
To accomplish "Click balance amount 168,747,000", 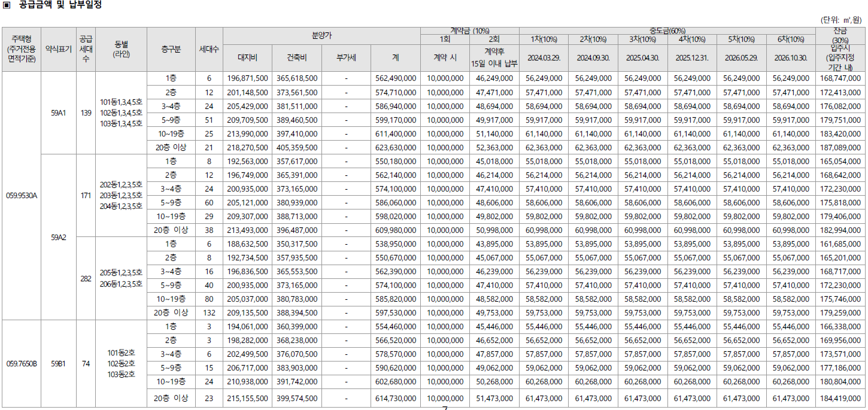I will click(x=840, y=78).
